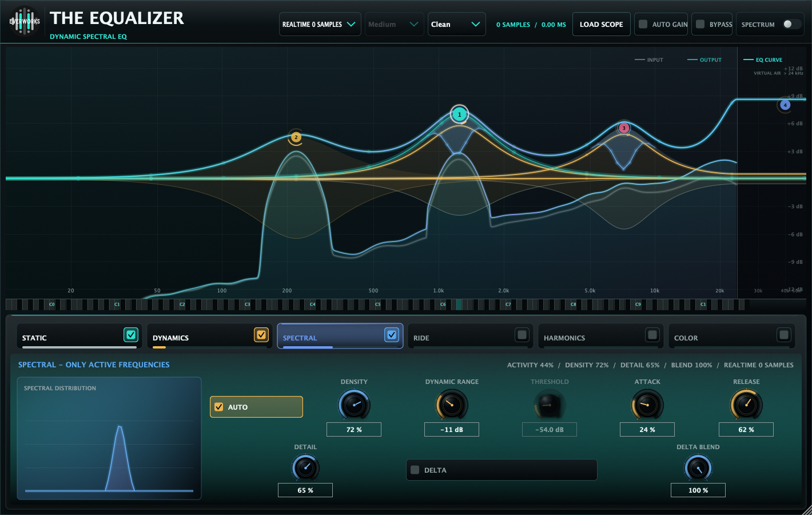
Task: Click the C4 key on the piano strip
Action: [x=312, y=304]
